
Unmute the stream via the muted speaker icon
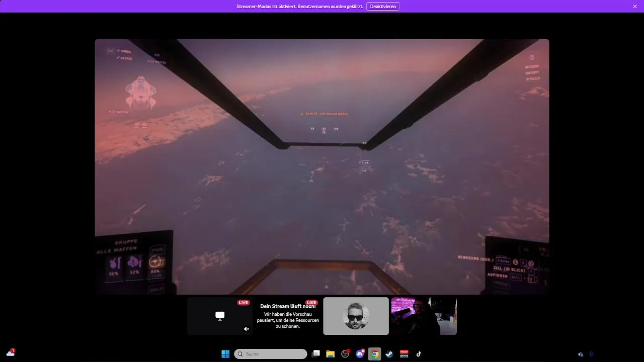[247, 329]
